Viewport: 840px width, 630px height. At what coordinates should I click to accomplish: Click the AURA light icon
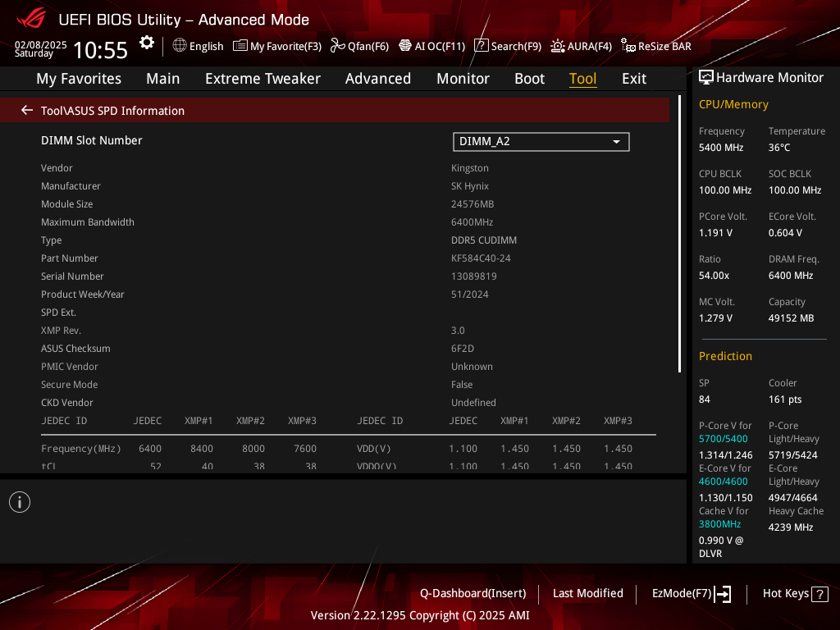tap(558, 46)
